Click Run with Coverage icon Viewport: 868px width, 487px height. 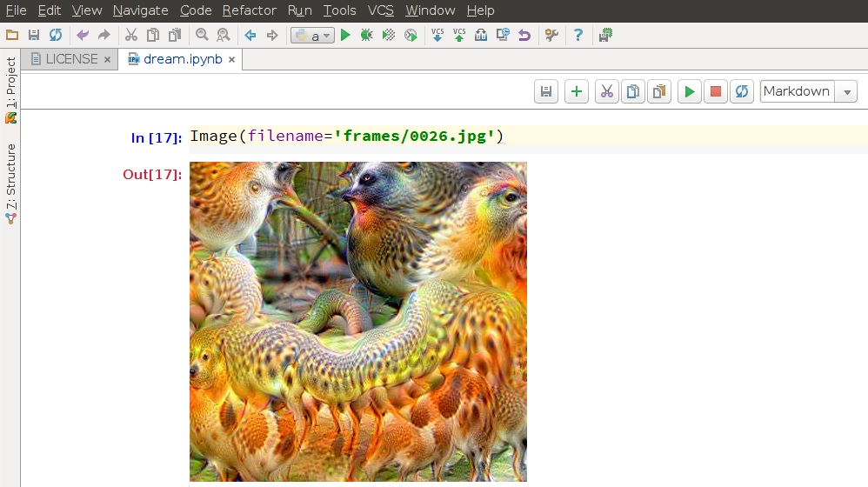[389, 36]
